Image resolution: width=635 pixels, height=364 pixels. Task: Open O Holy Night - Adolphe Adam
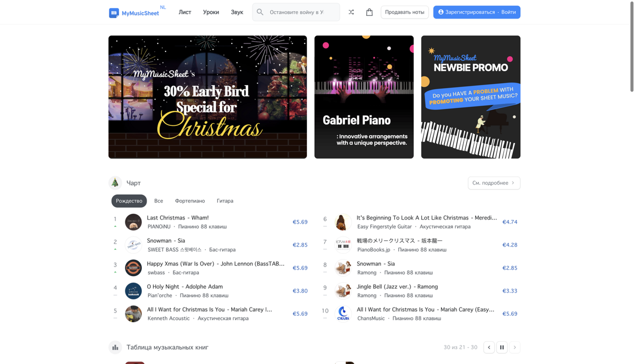tap(185, 287)
